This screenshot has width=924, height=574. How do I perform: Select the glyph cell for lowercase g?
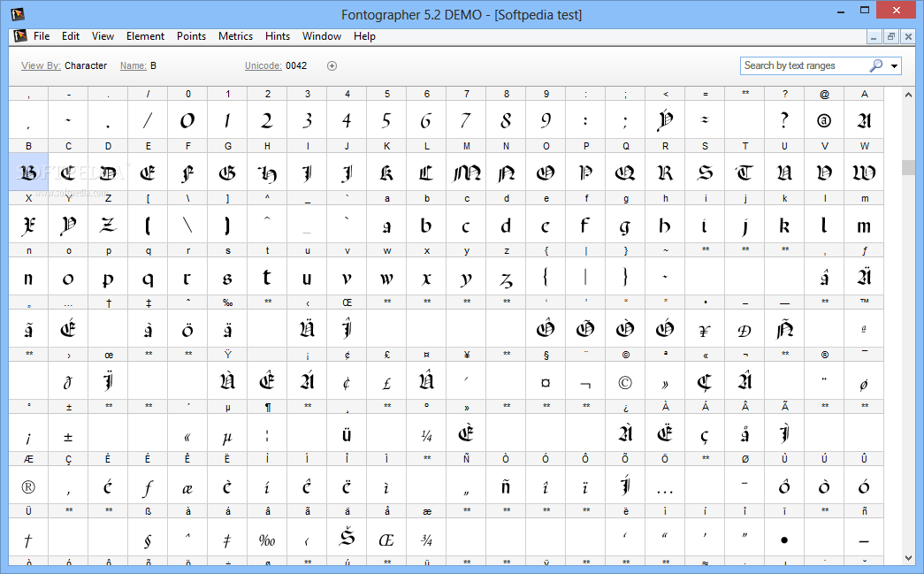(625, 225)
